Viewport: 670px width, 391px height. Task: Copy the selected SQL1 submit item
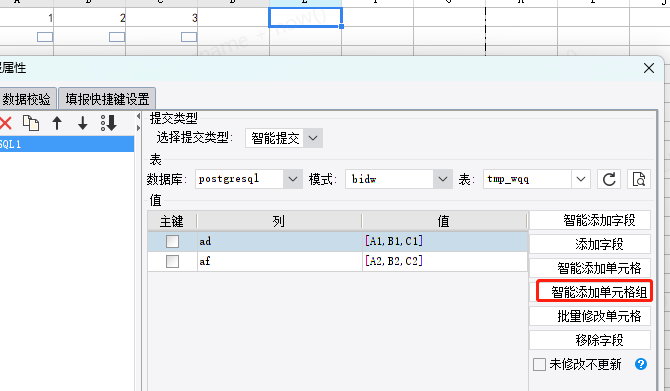click(31, 123)
